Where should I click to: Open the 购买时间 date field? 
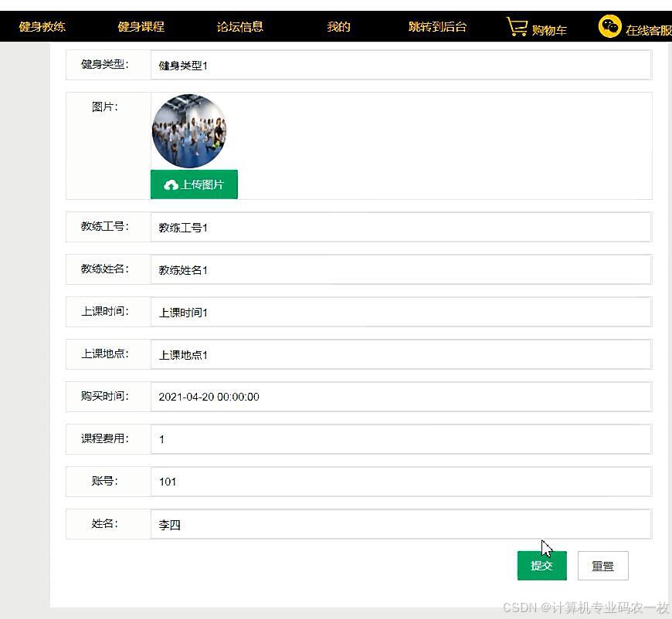coord(401,397)
